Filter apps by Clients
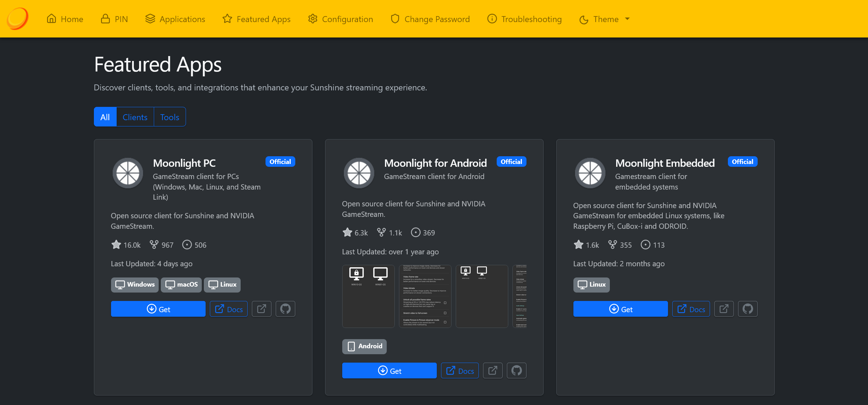The image size is (868, 405). pos(135,117)
